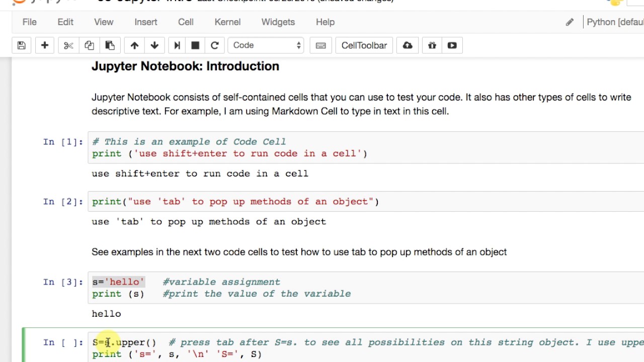Restart the kernel circular arrow icon
Screen dimensions: 644x362
coord(214,45)
